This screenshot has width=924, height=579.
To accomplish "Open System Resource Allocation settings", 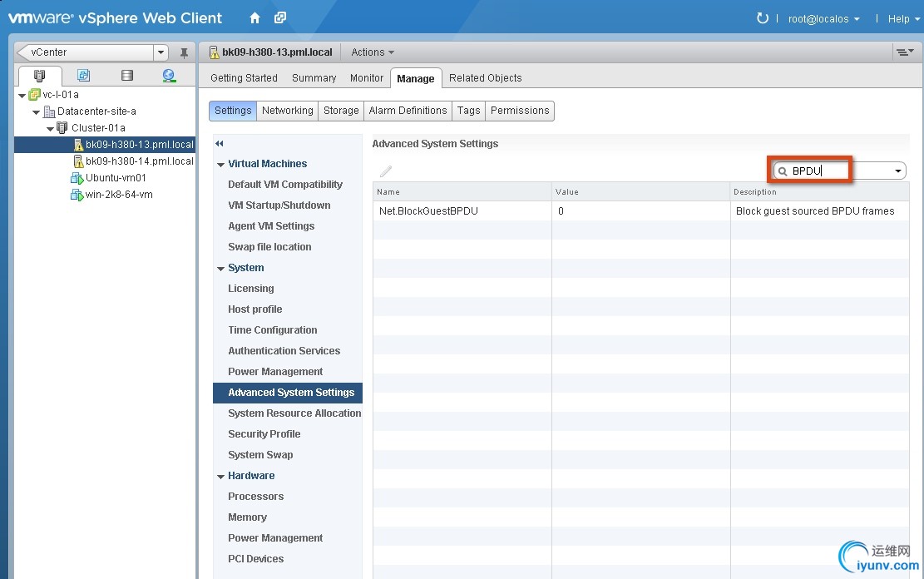I will [294, 413].
